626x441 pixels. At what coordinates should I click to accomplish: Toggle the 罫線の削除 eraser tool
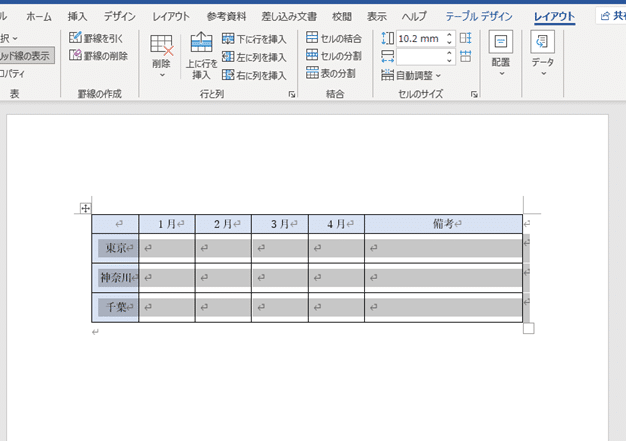pyautogui.click(x=98, y=56)
